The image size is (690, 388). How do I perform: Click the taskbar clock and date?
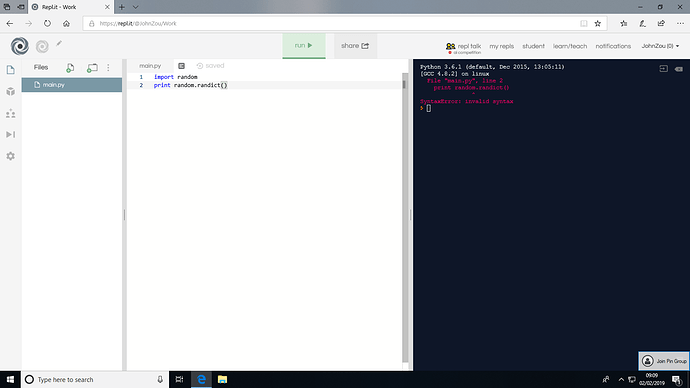point(652,379)
